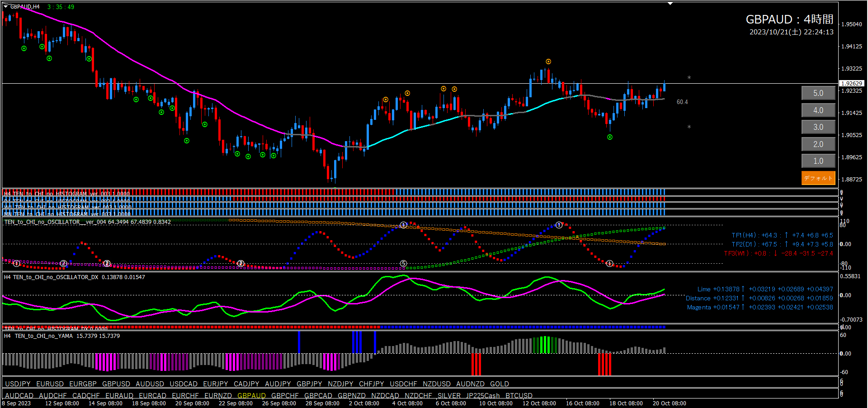
Task: Load the CADCHF pair
Action: (x=86, y=396)
